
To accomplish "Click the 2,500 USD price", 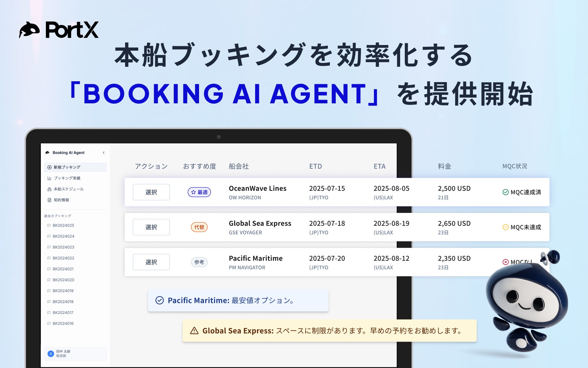I will 454,188.
